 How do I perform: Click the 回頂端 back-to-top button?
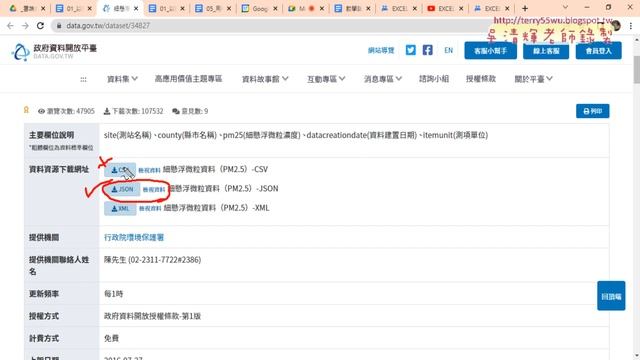tap(611, 296)
